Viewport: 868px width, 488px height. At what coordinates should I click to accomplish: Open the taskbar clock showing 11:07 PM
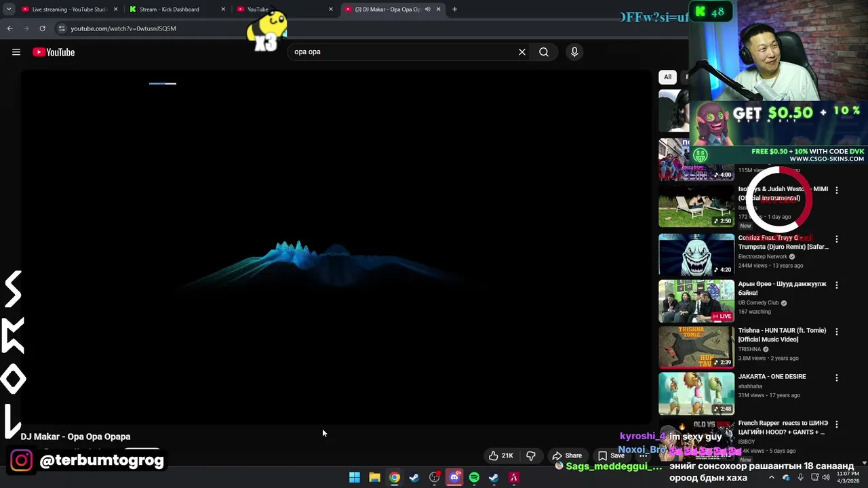pos(849,477)
